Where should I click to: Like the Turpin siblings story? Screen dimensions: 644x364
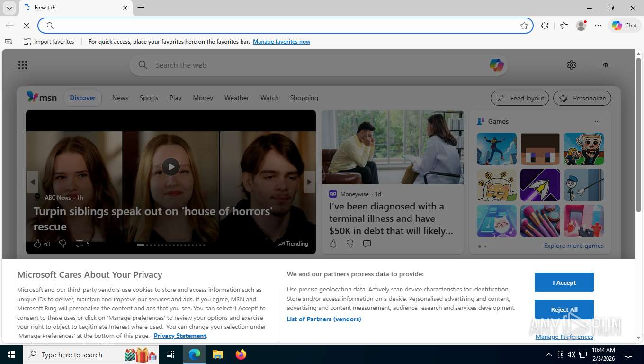(37, 244)
